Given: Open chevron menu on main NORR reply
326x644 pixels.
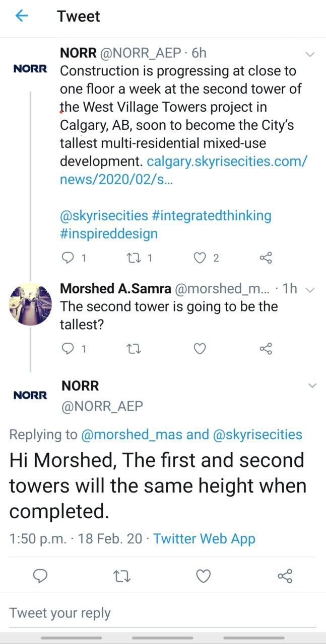Looking at the screenshot, I should coord(312,386).
